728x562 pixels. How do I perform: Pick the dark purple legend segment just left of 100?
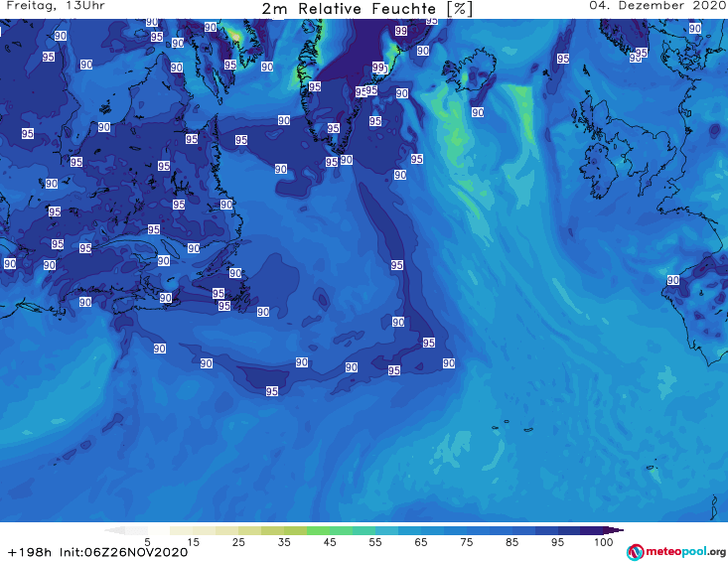point(592,530)
